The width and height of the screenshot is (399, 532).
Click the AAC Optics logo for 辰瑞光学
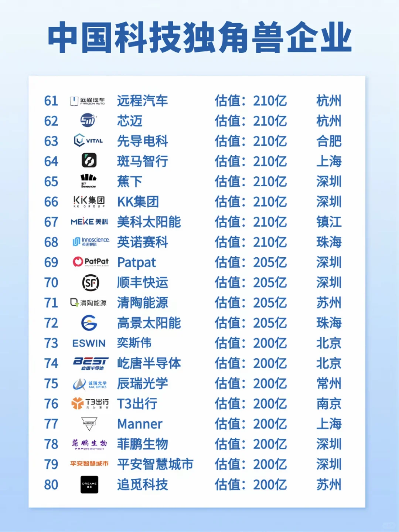90,384
